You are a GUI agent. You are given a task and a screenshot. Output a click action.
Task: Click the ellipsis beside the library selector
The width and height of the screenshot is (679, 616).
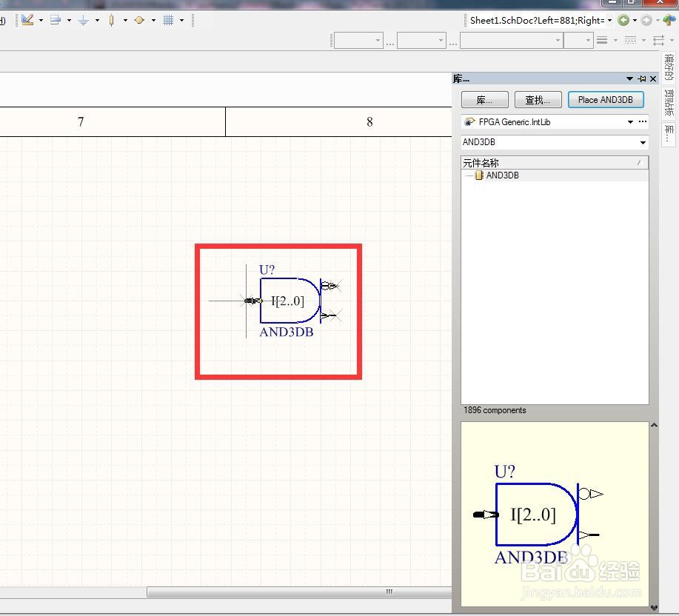pyautogui.click(x=643, y=121)
